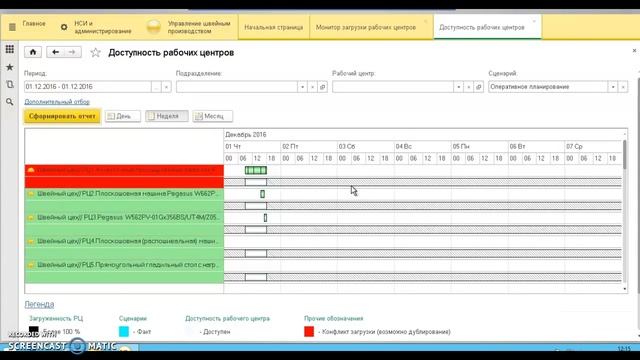Screen dimensions: 640x360
Task: Select the small load bar in РЦ3 row
Action: click(265, 218)
